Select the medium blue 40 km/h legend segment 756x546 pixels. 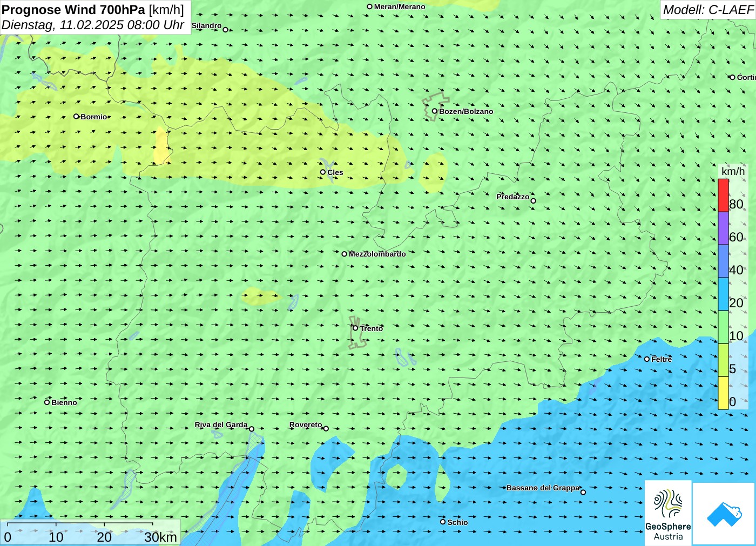point(723,261)
